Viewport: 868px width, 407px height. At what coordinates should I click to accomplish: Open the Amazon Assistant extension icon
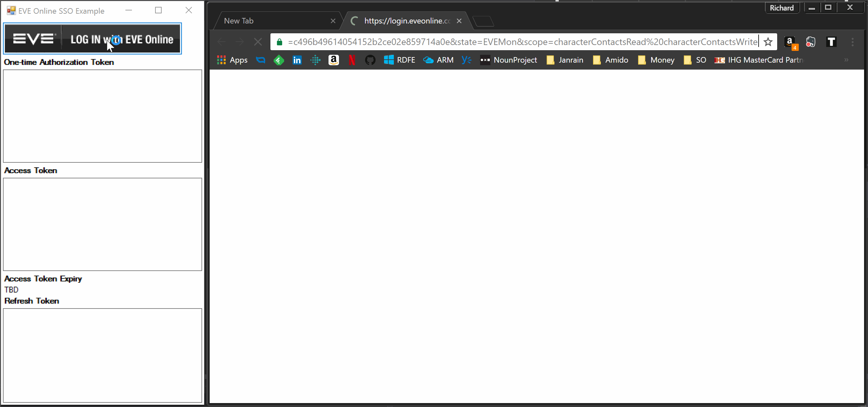[790, 42]
